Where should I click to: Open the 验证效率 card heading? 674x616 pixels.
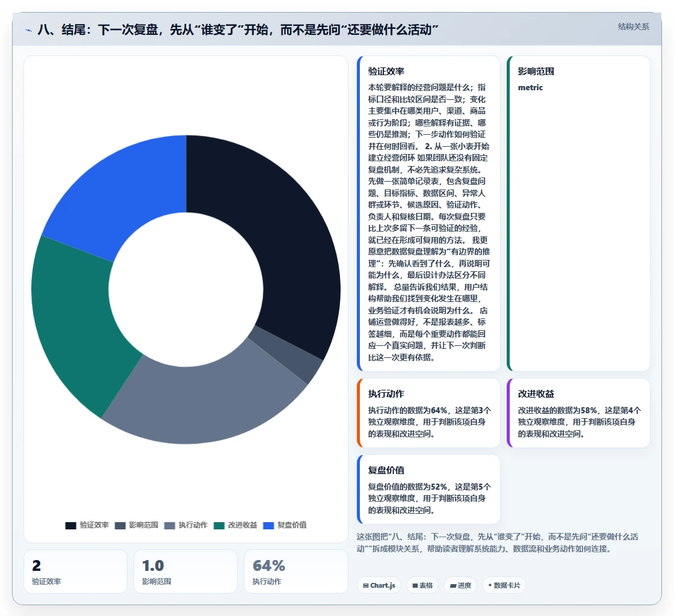386,72
